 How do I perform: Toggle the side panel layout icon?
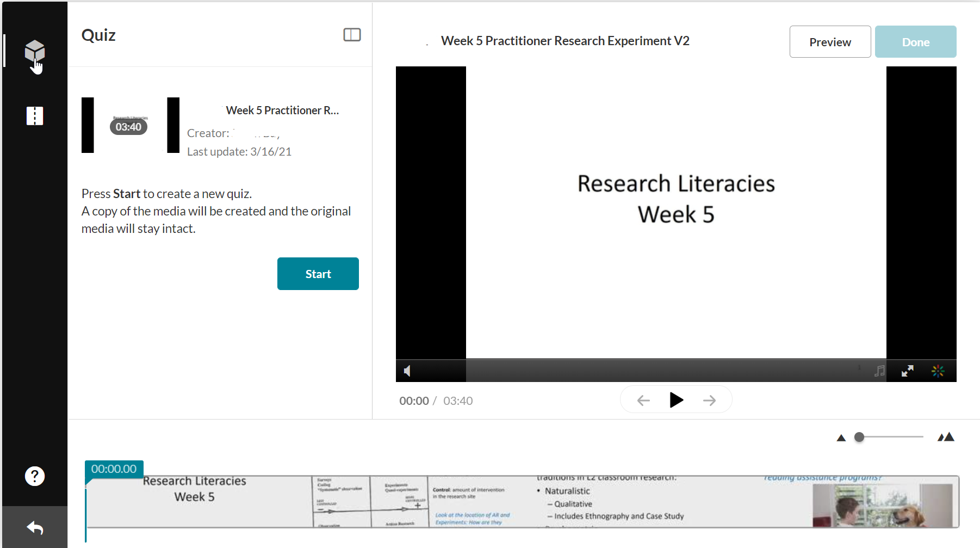pos(352,35)
